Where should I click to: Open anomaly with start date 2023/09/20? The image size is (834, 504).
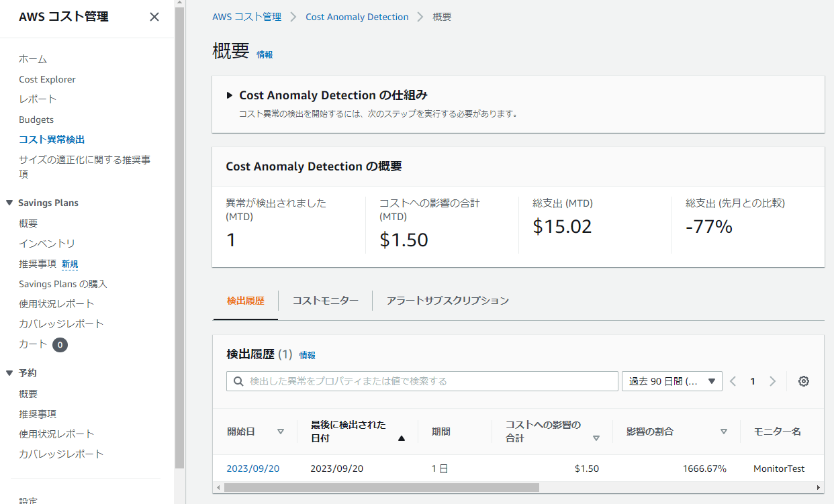coord(253,468)
